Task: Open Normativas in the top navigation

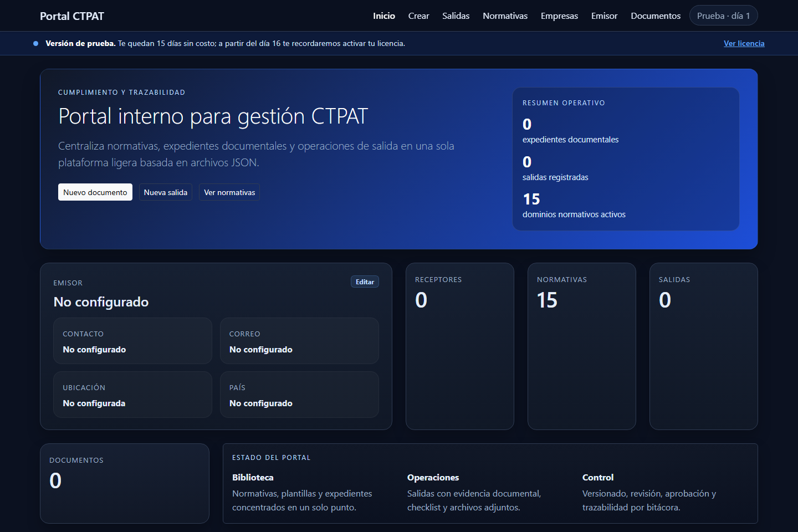Action: (505, 16)
